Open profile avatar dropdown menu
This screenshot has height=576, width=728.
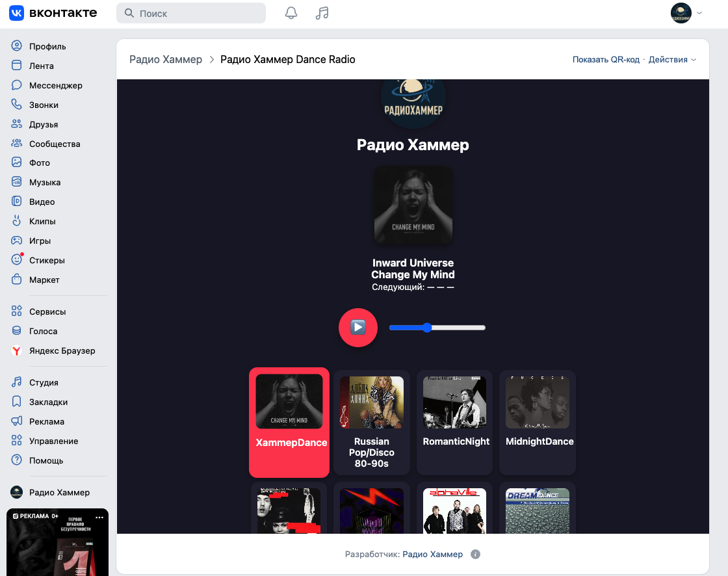(686, 13)
